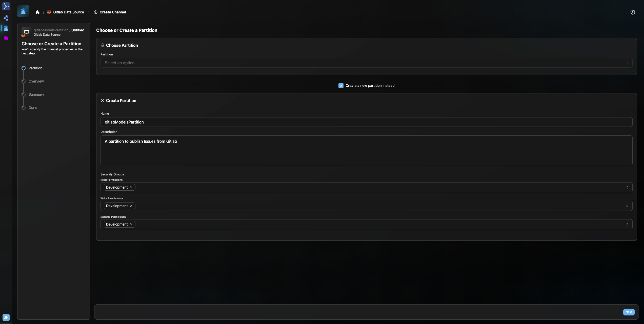Open the Partition select dropdown
Viewport: 644px width, 324px height.
pos(366,63)
